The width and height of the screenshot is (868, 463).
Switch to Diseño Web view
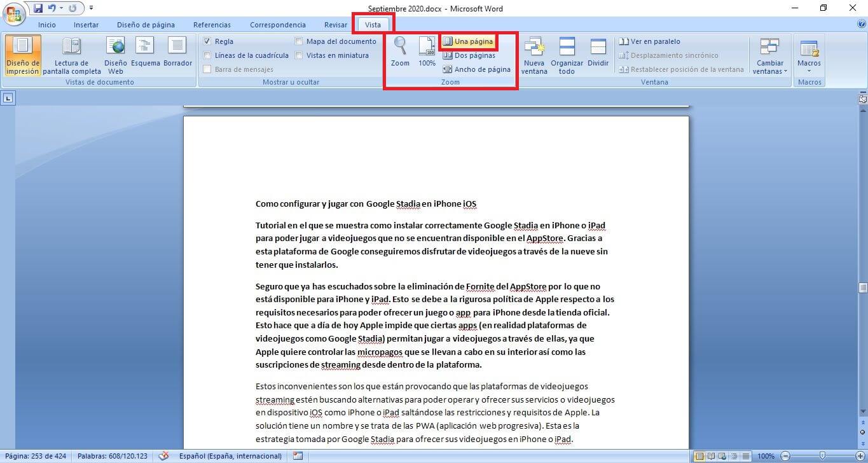click(116, 55)
